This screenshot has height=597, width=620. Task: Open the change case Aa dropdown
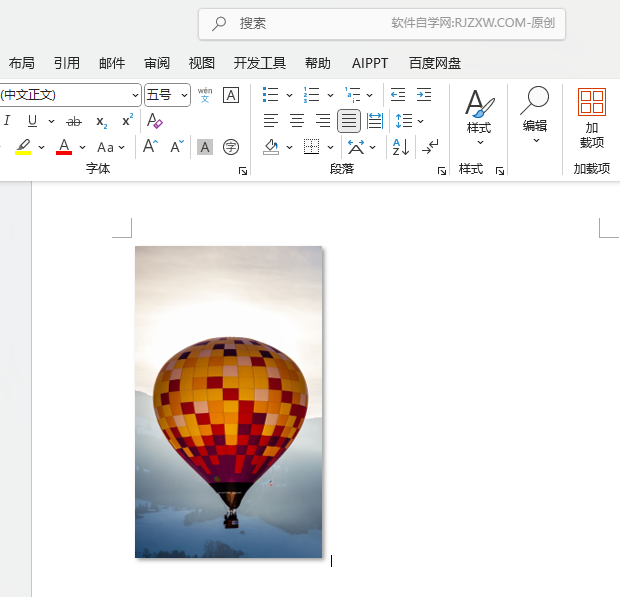tap(111, 147)
